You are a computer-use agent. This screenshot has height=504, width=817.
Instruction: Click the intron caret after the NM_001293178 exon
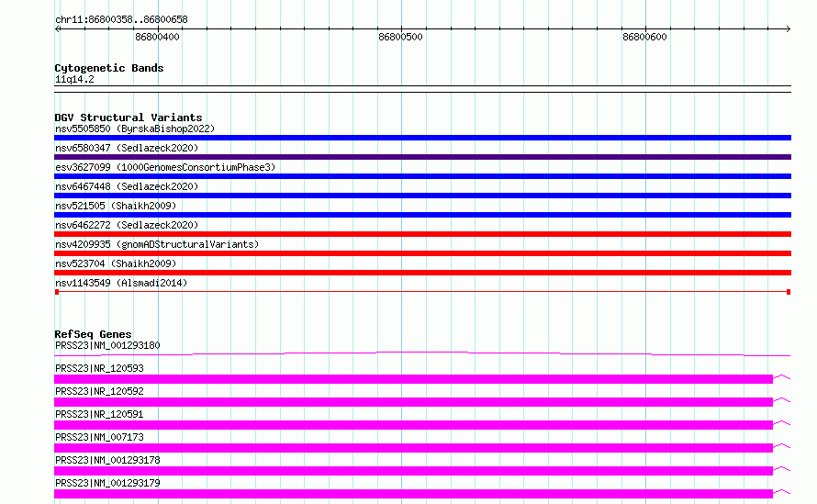pos(781,468)
